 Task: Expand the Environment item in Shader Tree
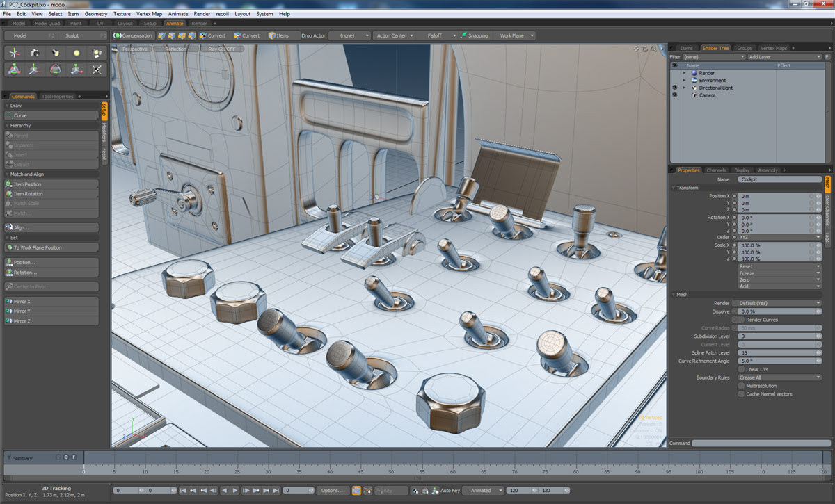684,81
